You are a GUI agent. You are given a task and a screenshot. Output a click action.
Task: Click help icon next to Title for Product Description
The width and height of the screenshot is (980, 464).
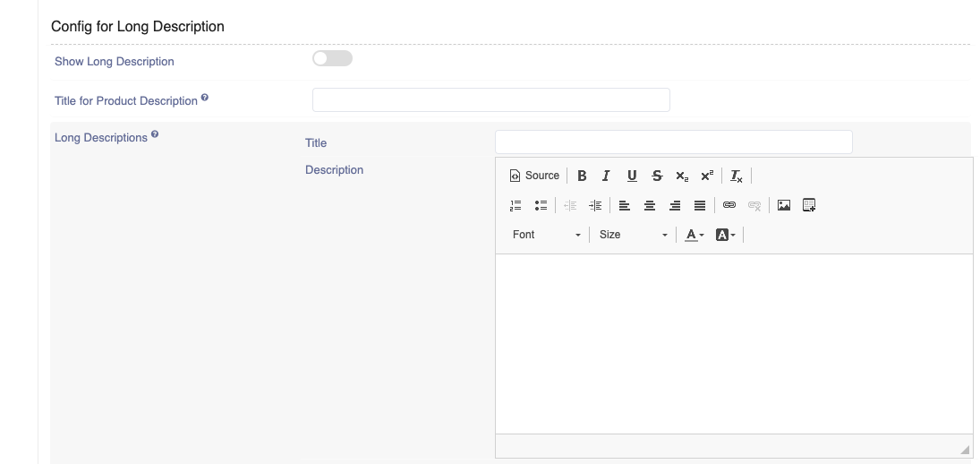pyautogui.click(x=204, y=98)
